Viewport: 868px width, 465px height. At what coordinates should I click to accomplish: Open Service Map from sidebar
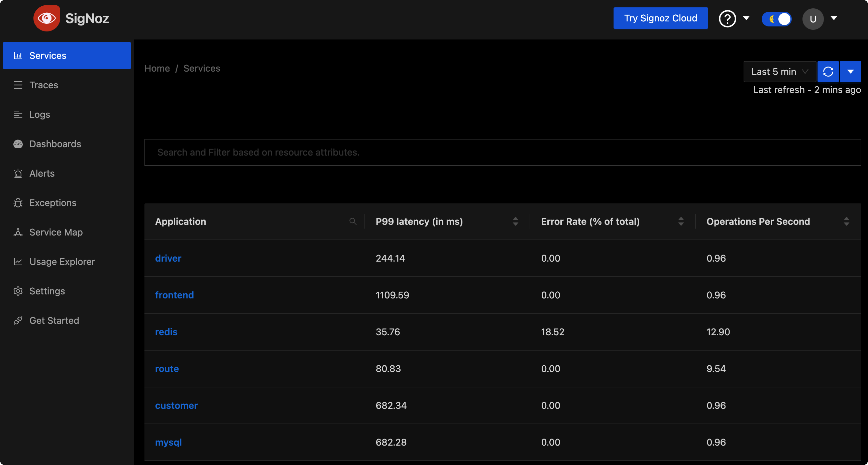[56, 232]
